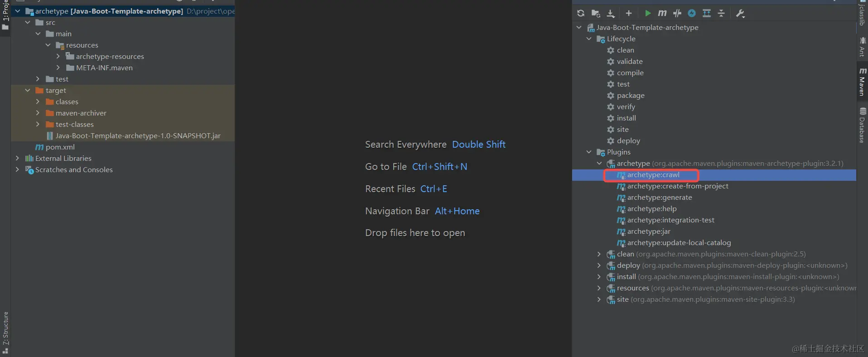Expand the classes folder arrow
Screen dimensions: 868x357
38,101
